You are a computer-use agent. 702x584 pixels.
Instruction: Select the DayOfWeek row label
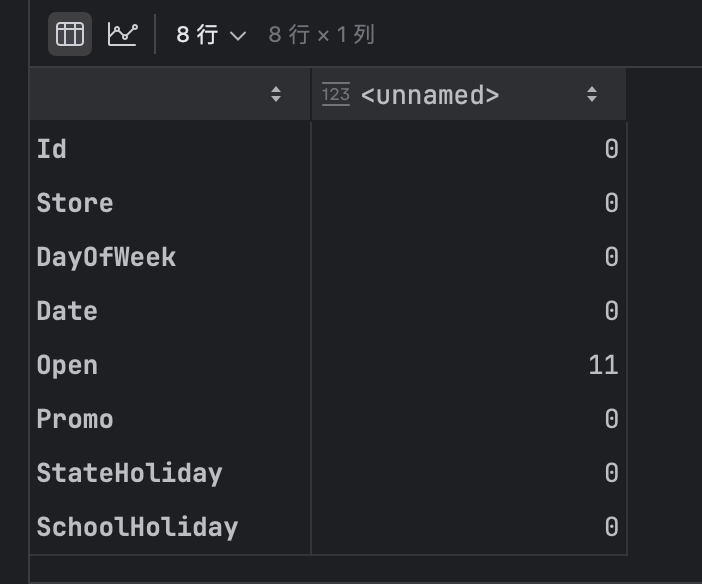point(106,257)
